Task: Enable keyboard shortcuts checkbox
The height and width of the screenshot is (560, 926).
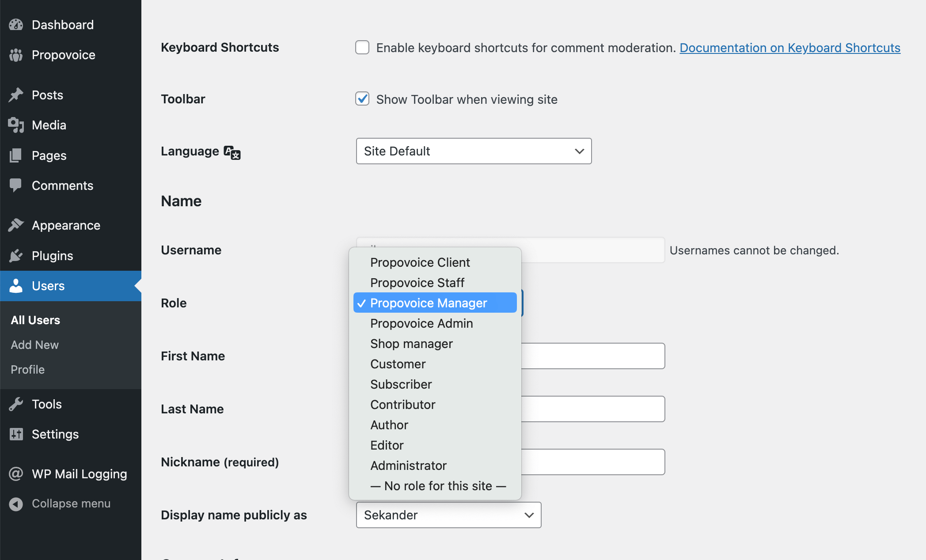Action: coord(362,47)
